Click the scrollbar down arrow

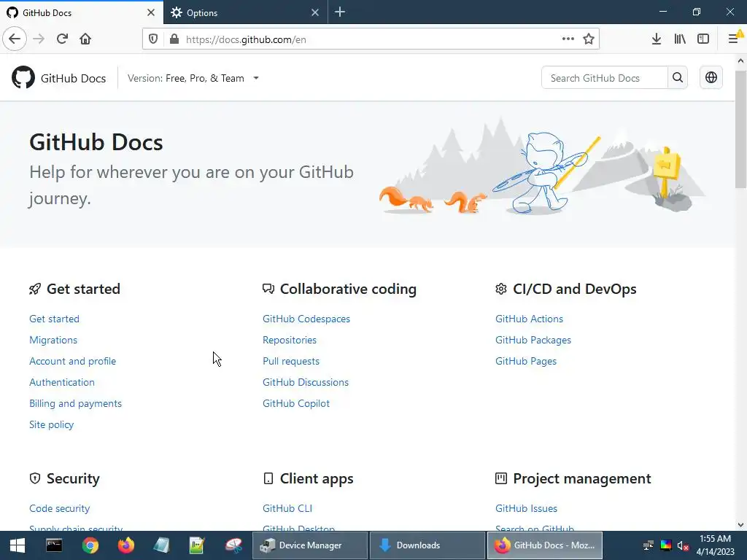(x=740, y=525)
